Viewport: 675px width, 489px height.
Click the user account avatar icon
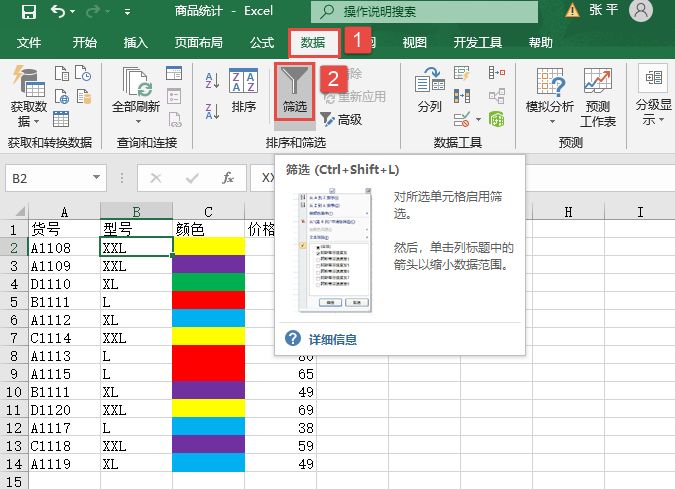(x=641, y=10)
